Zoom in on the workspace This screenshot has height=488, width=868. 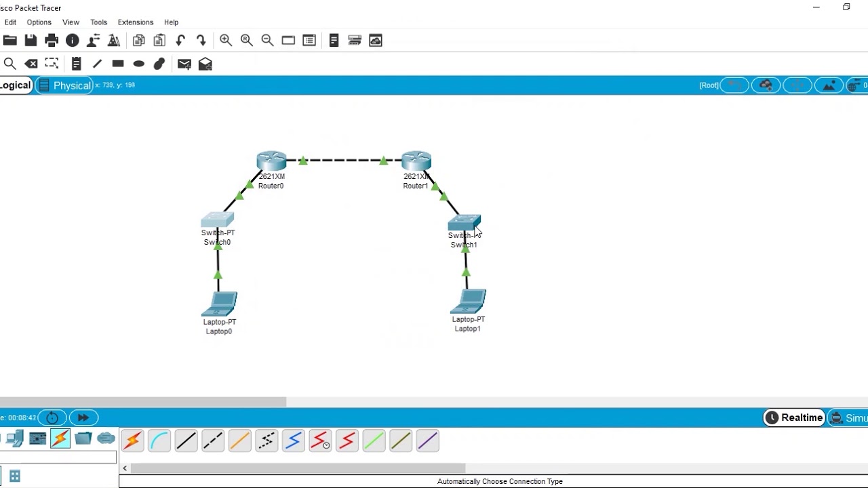[226, 41]
